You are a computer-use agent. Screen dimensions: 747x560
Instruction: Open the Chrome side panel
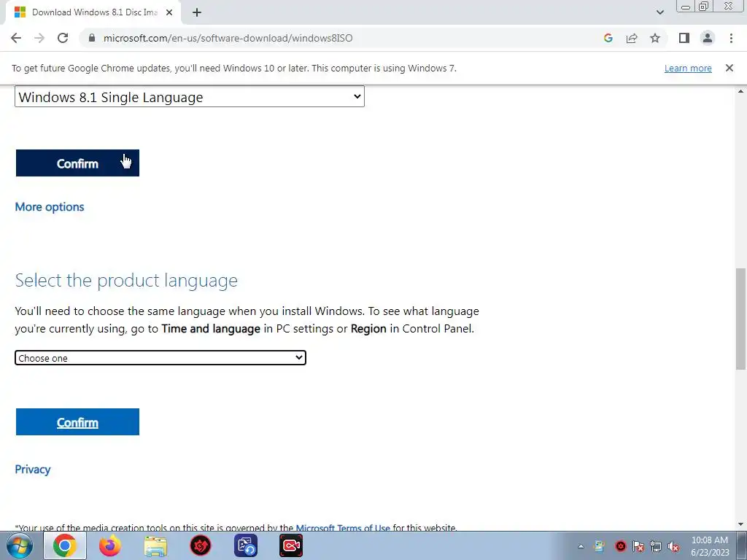684,38
